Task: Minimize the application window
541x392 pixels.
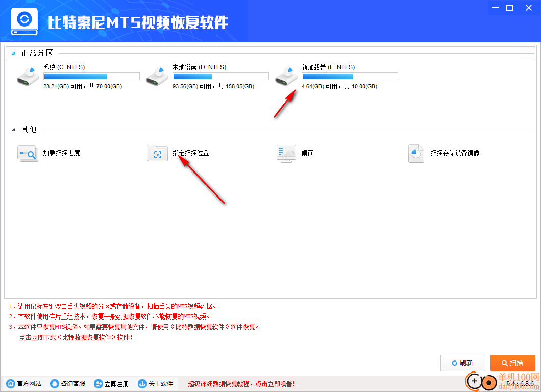Action: 496,8
